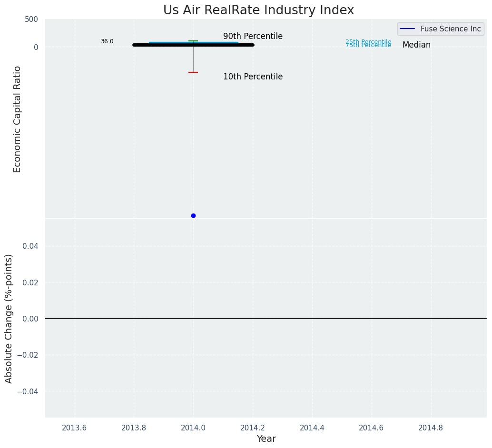Click the blue line sample in the legend
This screenshot has height=448, width=492.
point(407,29)
